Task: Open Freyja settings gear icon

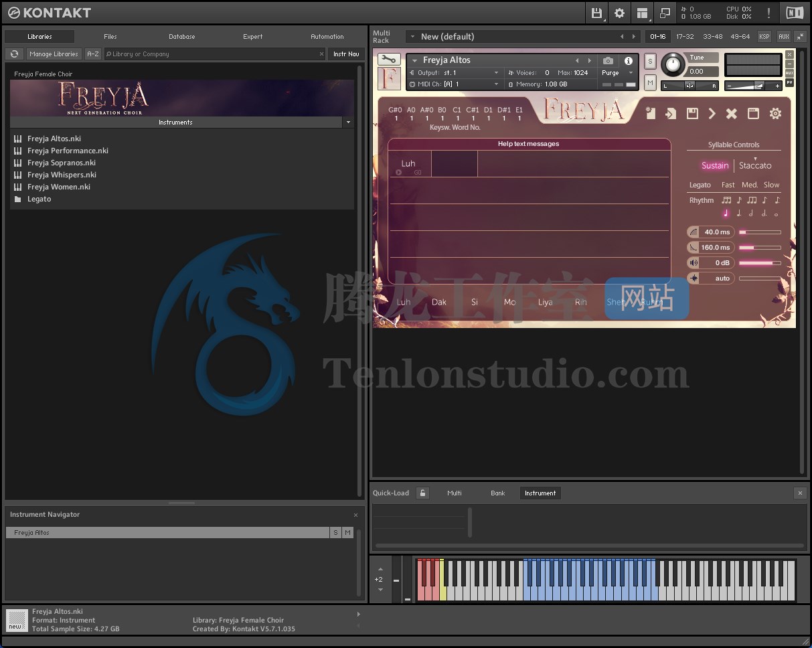Action: 775,114
